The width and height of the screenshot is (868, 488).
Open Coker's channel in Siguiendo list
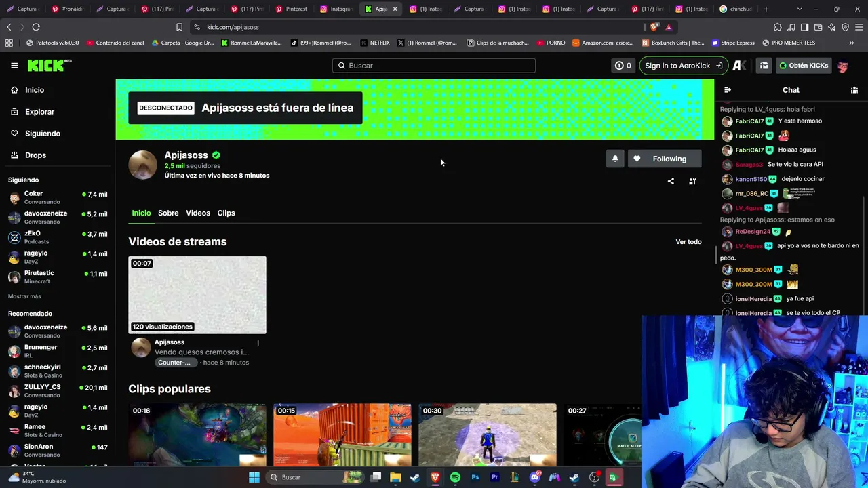click(58, 197)
